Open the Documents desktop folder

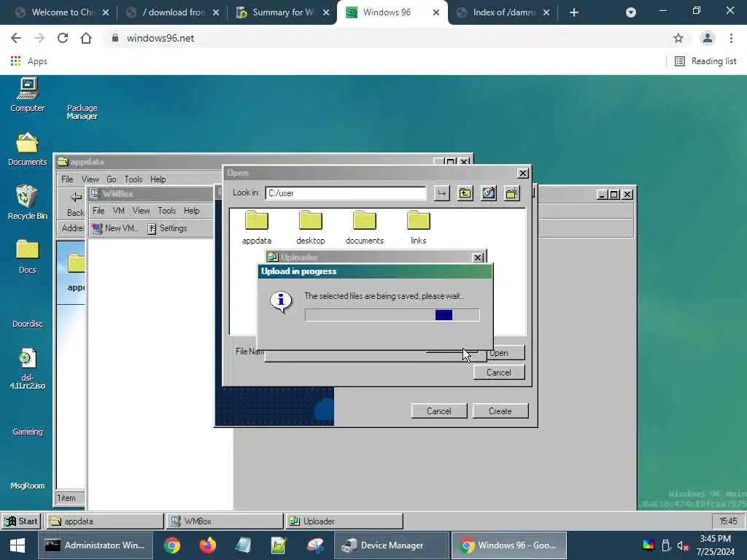click(28, 149)
